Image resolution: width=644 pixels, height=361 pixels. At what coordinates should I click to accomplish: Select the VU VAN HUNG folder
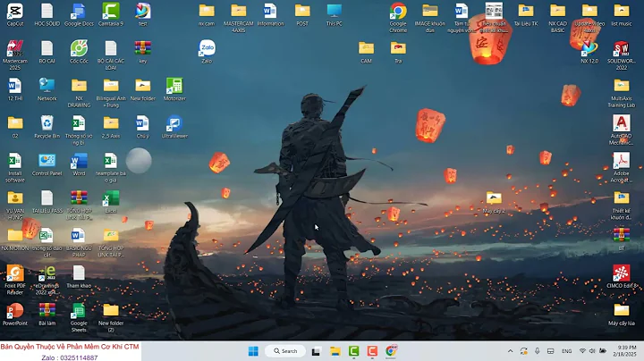click(15, 206)
